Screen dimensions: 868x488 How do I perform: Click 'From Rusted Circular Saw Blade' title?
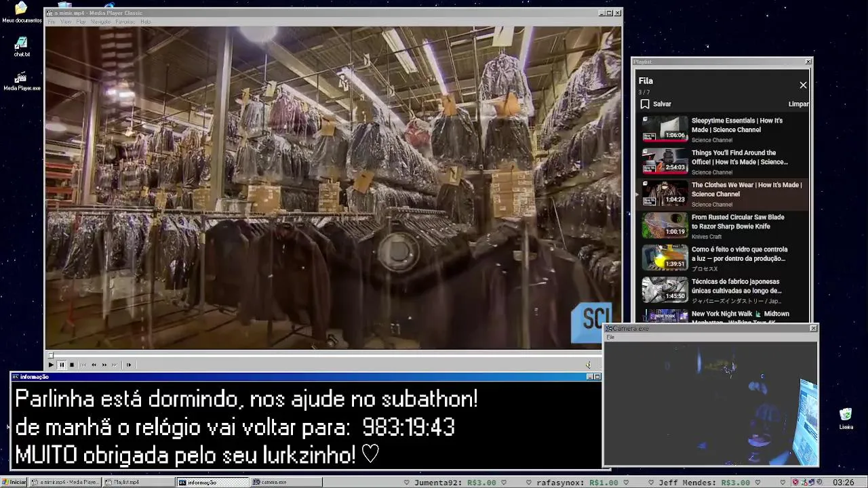(x=738, y=222)
